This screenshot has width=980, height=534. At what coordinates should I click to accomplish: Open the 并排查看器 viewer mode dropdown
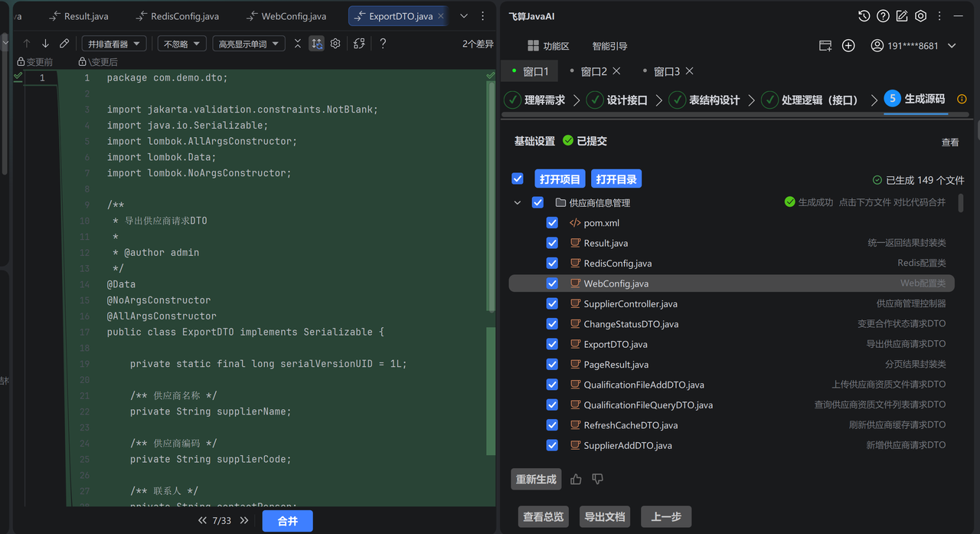[x=115, y=44]
